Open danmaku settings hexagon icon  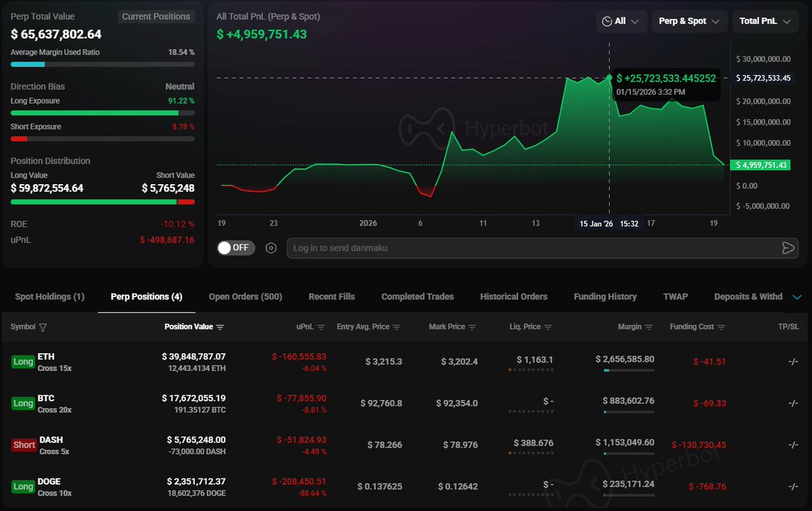point(271,248)
